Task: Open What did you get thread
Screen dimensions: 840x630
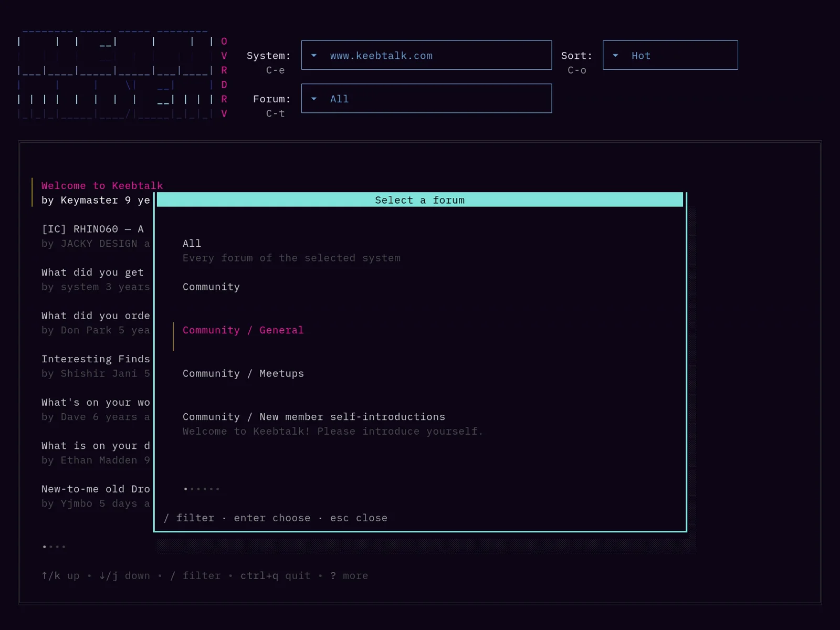Action: 92,272
